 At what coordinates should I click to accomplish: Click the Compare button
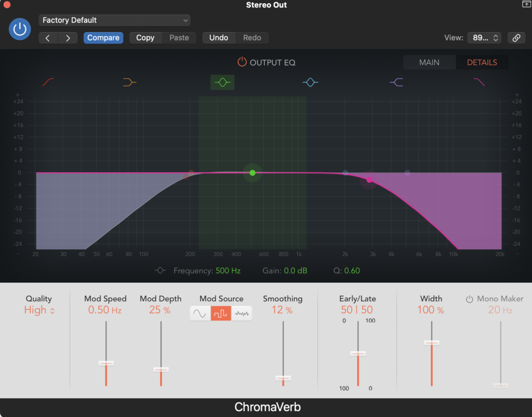point(103,37)
